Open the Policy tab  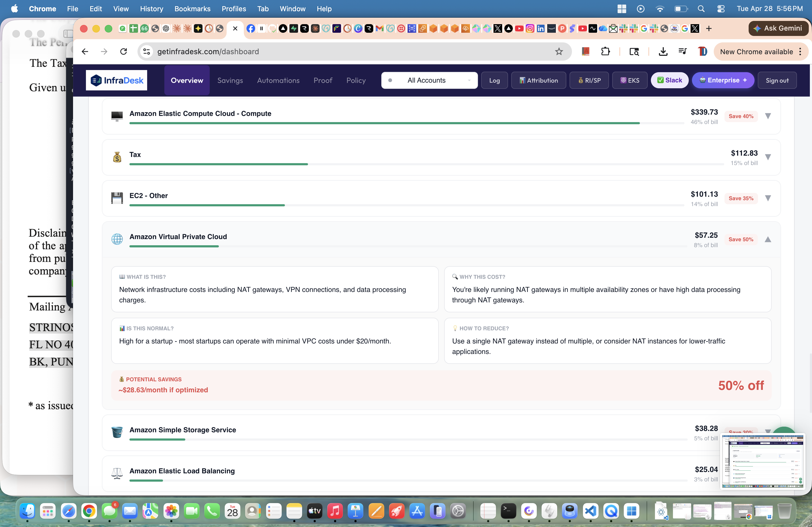(356, 80)
